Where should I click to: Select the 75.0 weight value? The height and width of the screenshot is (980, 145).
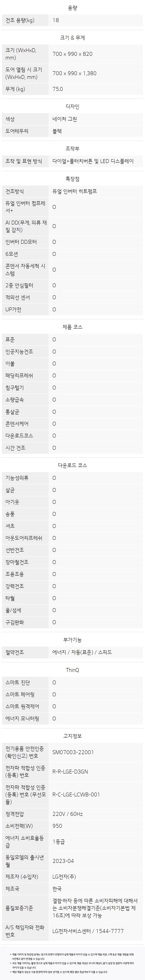[58, 89]
